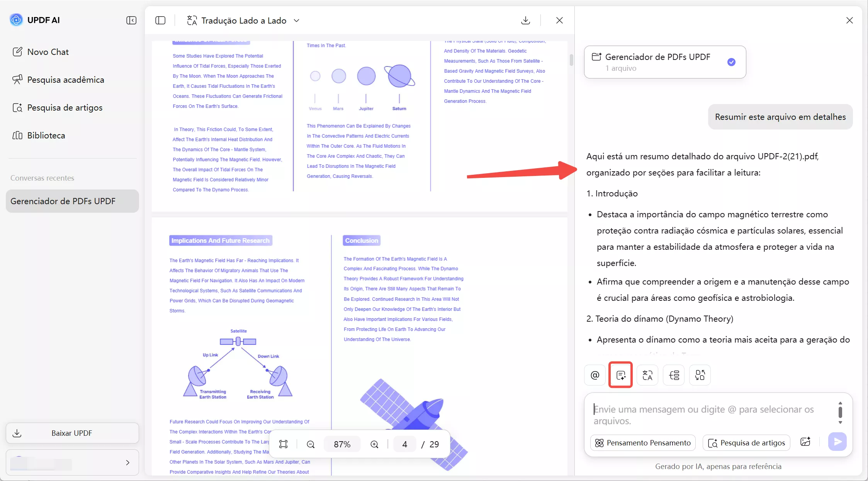Screen dimensions: 868x481
Task: Go to the Biblioteca section
Action: point(46,135)
